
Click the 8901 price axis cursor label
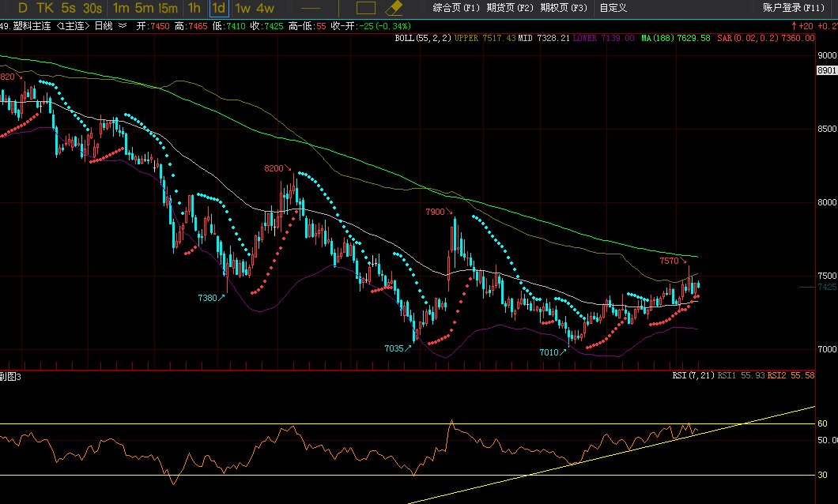pyautogui.click(x=827, y=70)
